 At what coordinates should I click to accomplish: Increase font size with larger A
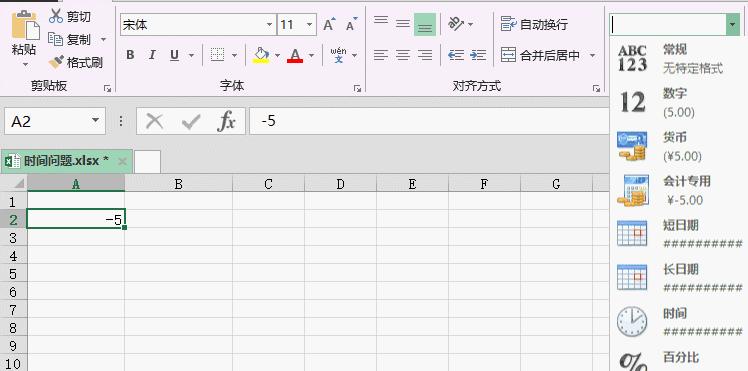point(329,25)
